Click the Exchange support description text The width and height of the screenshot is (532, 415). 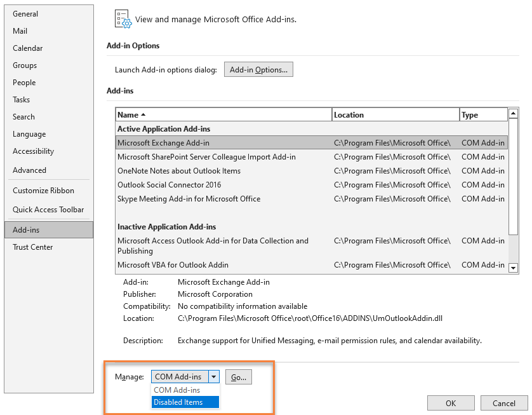click(x=329, y=341)
